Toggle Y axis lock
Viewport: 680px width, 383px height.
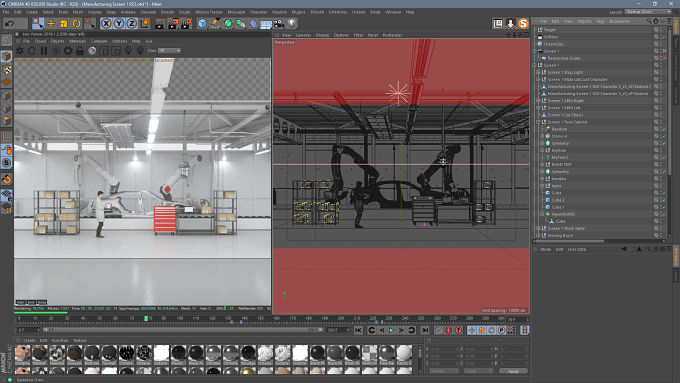pos(119,23)
